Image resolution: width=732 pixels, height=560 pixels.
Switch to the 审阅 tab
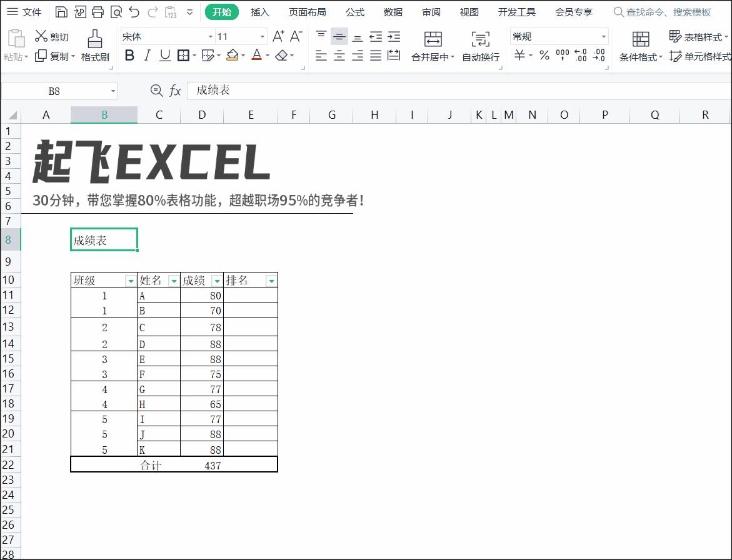(x=431, y=12)
